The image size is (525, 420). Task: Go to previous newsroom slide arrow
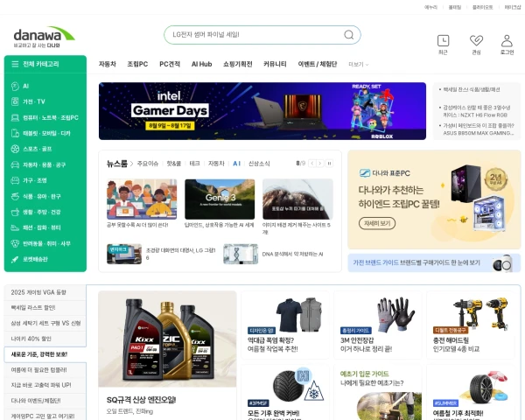[x=312, y=164]
